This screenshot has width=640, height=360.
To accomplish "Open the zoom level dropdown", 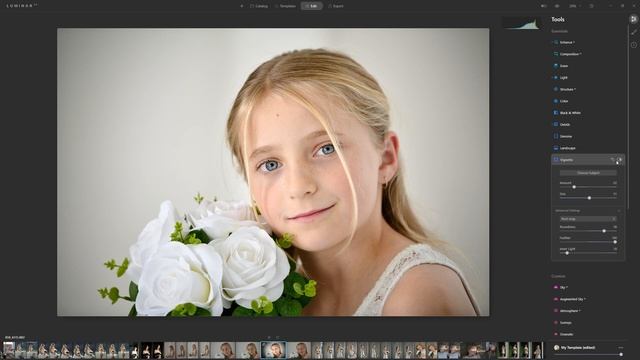I will click(x=575, y=6).
